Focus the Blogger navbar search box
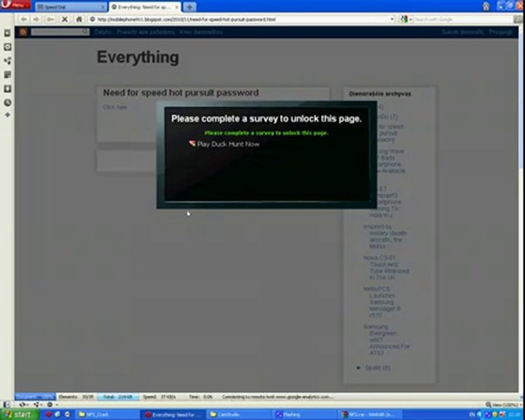 60,32
